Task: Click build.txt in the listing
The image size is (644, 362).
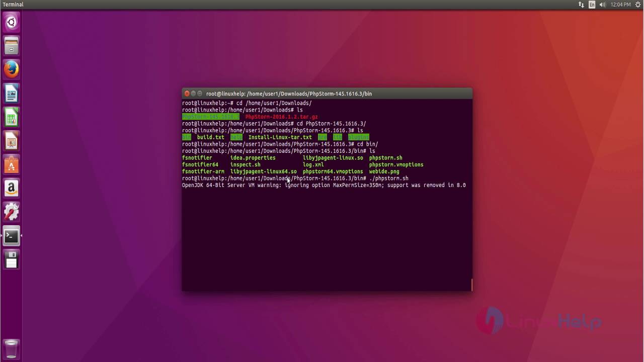Action: 211,137
